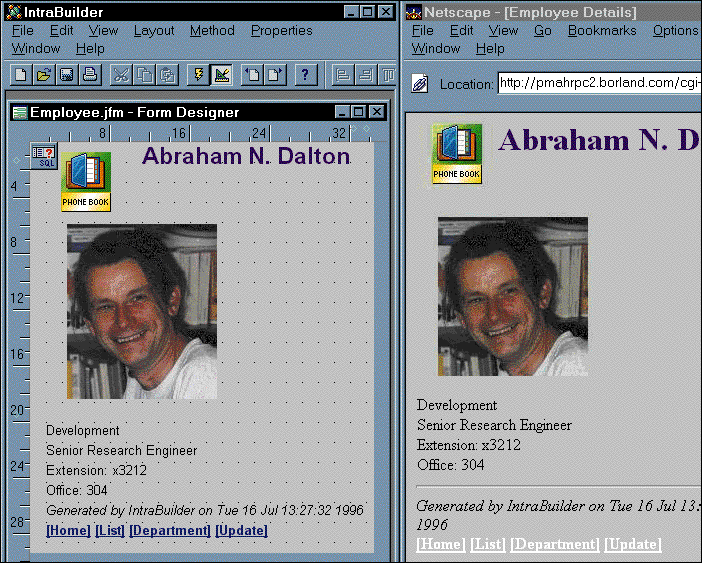The height and width of the screenshot is (563, 702).
Task: Click [Home] link in Form Designer
Action: click(68, 530)
